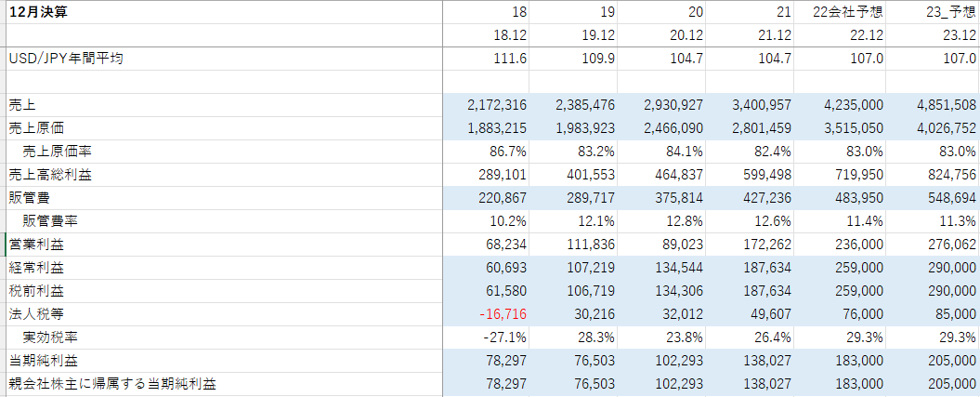Click effective tax rate cell 26.4%
Viewport: 980px width, 397px height.
(x=750, y=337)
